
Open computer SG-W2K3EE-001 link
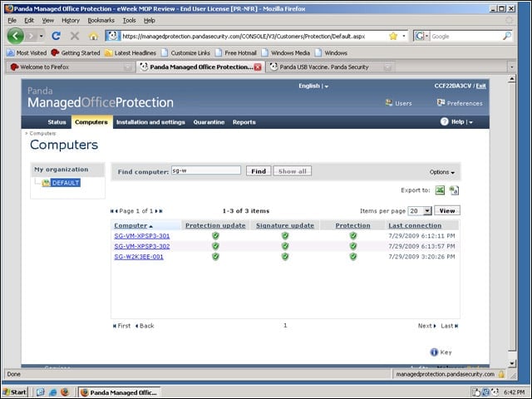[x=139, y=257]
